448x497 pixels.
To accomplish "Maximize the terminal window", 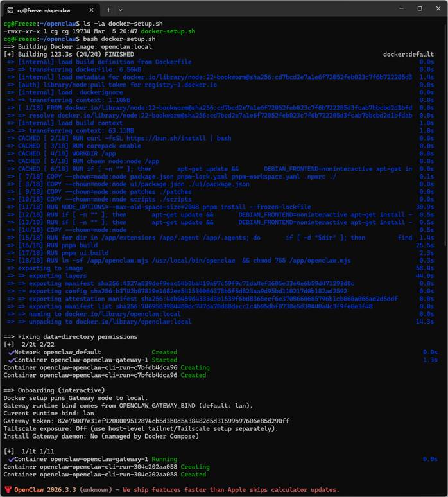I will pyautogui.click(x=419, y=9).
